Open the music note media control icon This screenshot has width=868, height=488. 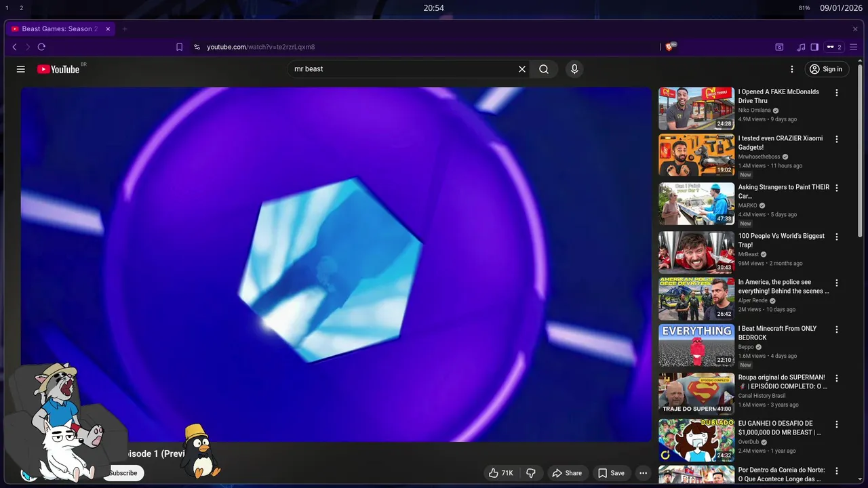pyautogui.click(x=801, y=47)
